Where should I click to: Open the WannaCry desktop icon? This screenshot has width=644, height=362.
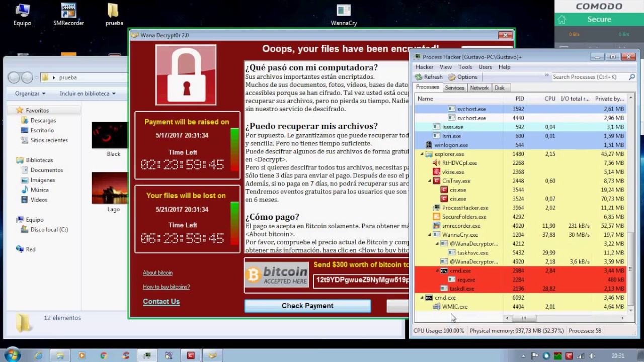tap(344, 15)
